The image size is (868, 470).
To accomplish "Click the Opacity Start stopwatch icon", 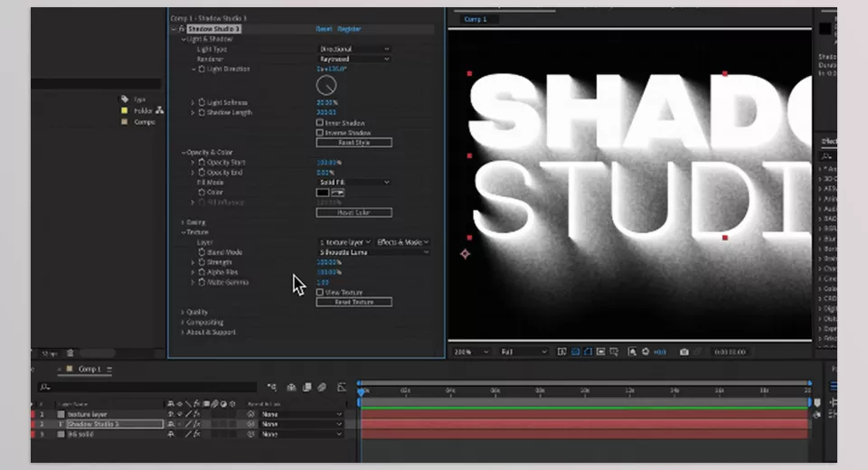I will click(202, 162).
